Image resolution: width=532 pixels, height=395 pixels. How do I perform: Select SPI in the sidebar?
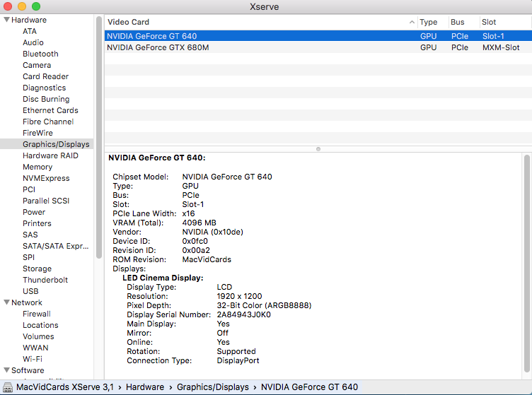tap(28, 257)
